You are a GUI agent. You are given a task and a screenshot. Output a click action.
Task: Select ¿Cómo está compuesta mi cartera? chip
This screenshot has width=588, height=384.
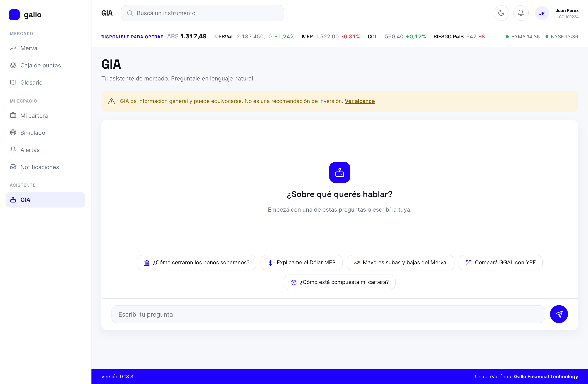[340, 282]
